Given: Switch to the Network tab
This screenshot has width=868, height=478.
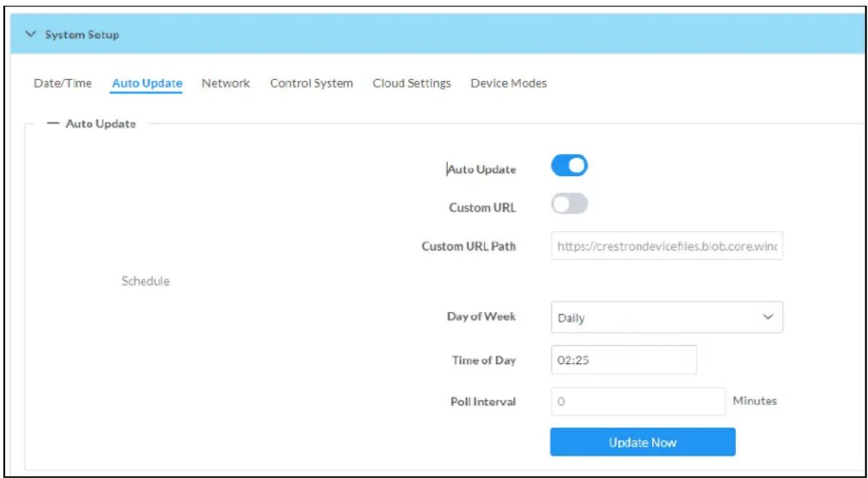Looking at the screenshot, I should click(x=225, y=83).
